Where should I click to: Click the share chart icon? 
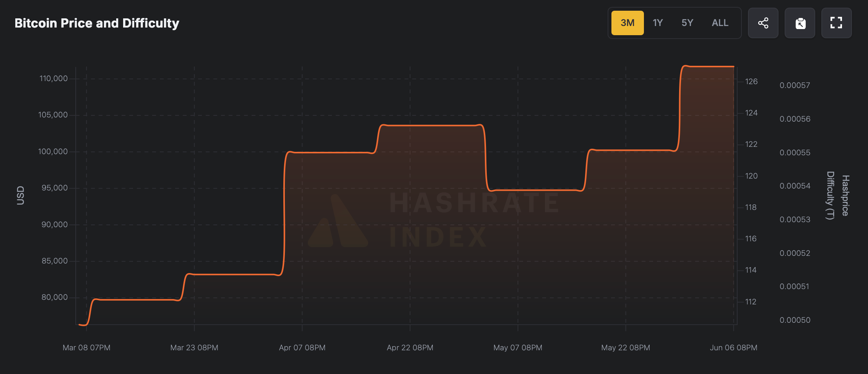pos(763,23)
